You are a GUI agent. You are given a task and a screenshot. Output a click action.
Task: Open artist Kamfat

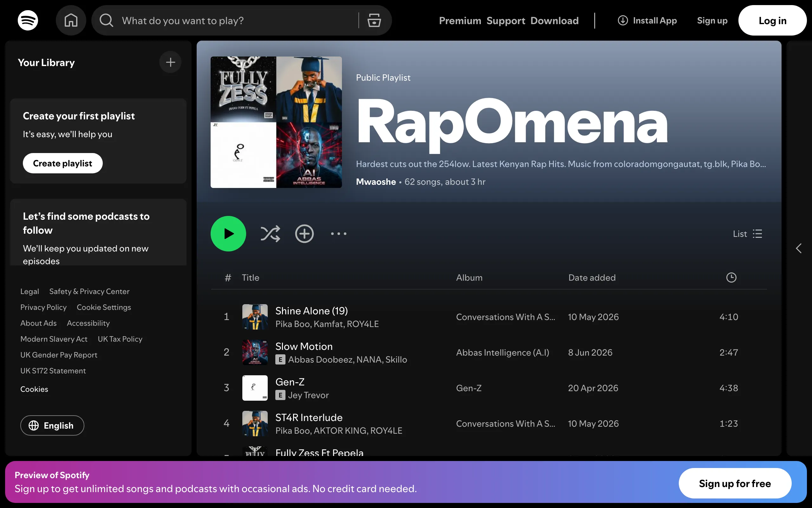pos(328,324)
